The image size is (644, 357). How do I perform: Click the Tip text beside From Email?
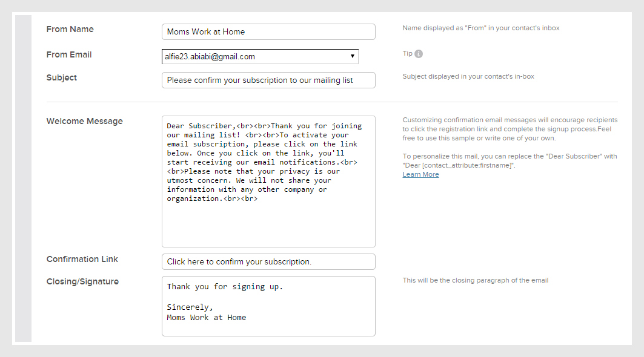tap(407, 54)
